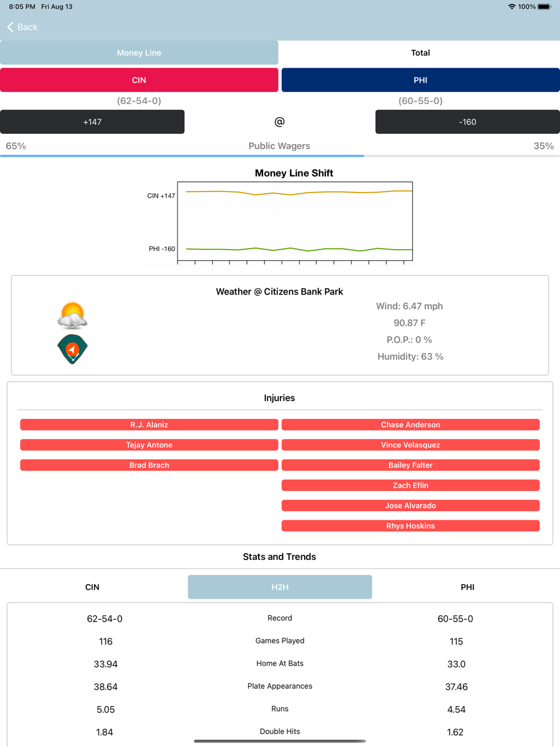560x747 pixels.
Task: Open Bailey Falter injury entry
Action: point(410,465)
